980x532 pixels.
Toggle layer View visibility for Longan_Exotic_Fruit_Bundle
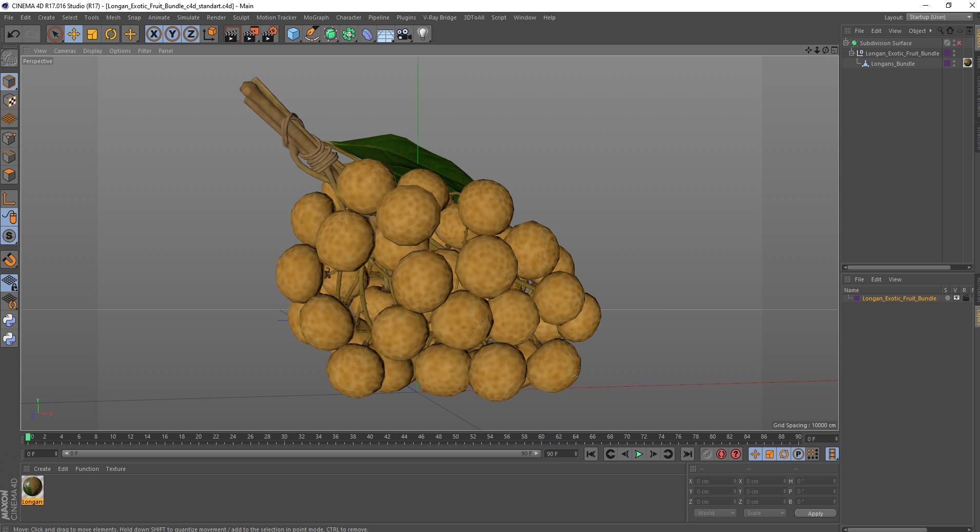(x=956, y=298)
